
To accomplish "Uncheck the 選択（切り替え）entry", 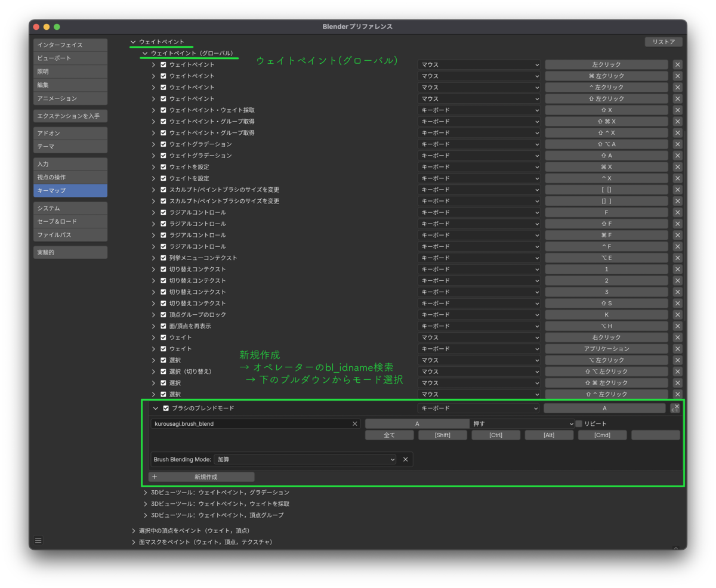I will tap(163, 372).
